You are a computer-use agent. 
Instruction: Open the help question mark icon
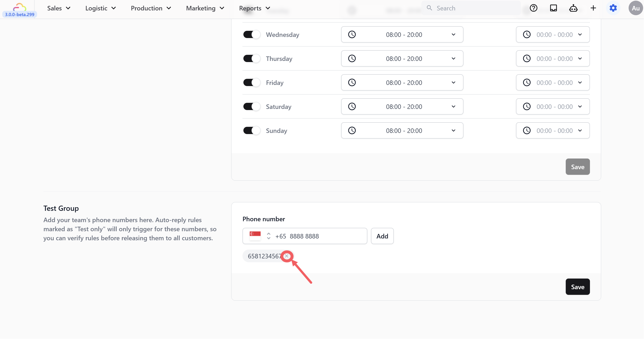(x=533, y=8)
